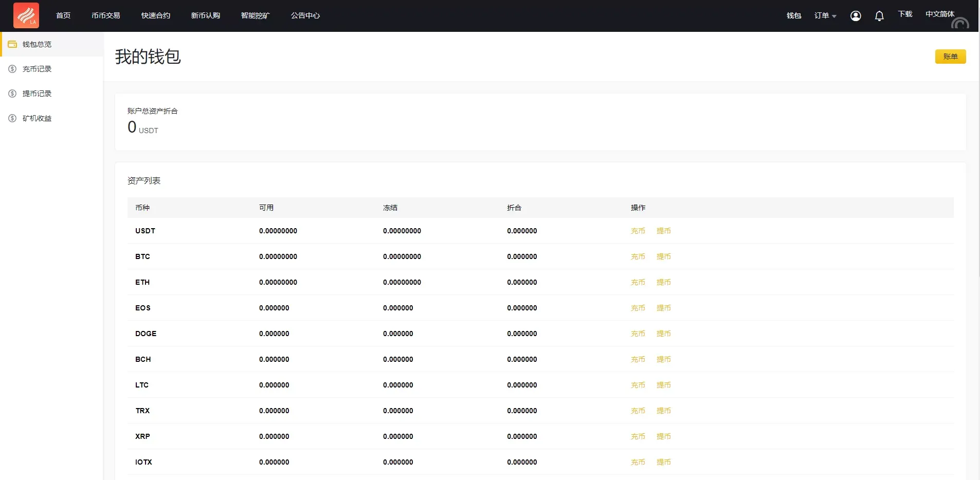Click 提币 link in the XRP row
980x480 pixels.
point(663,437)
